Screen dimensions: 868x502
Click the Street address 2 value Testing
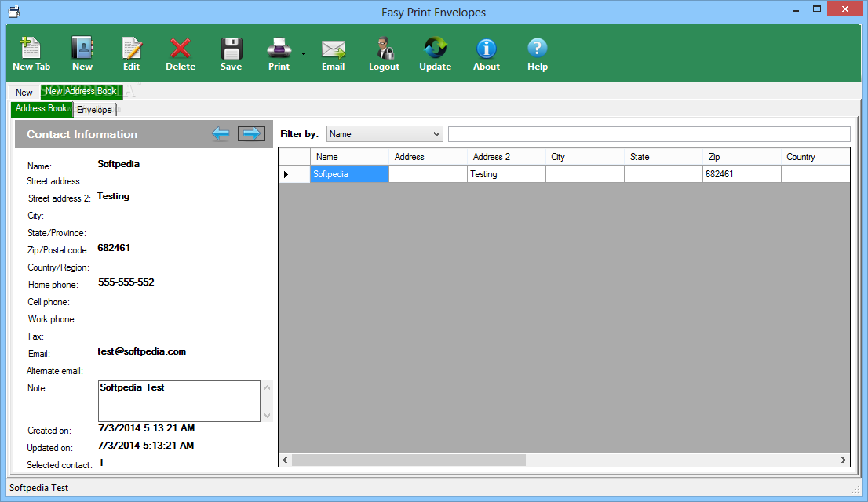click(114, 196)
